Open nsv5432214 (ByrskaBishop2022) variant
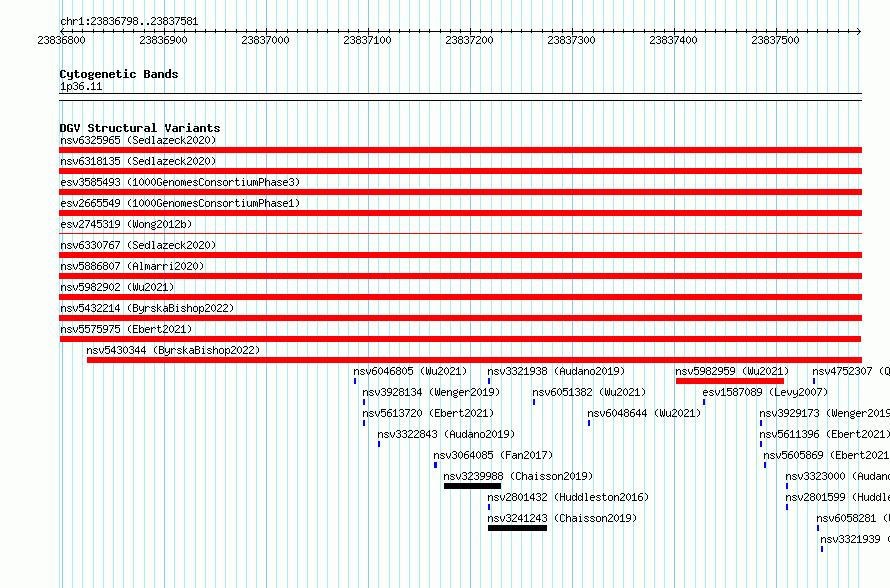The image size is (890, 588). [147, 308]
